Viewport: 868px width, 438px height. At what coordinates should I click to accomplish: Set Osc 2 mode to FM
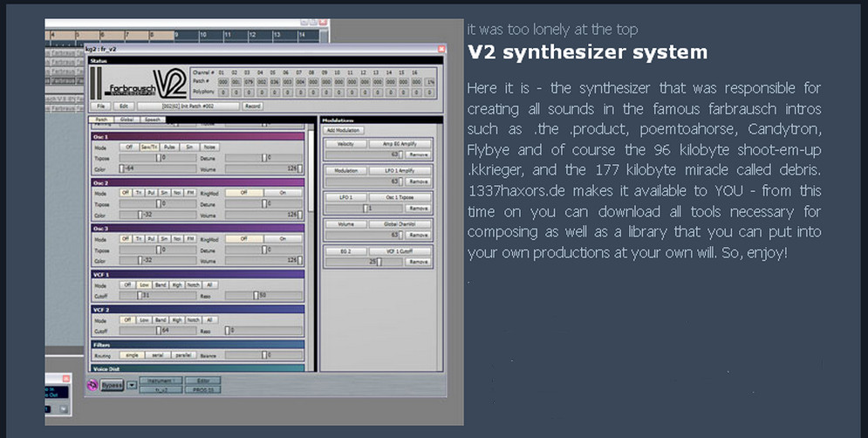coord(190,193)
